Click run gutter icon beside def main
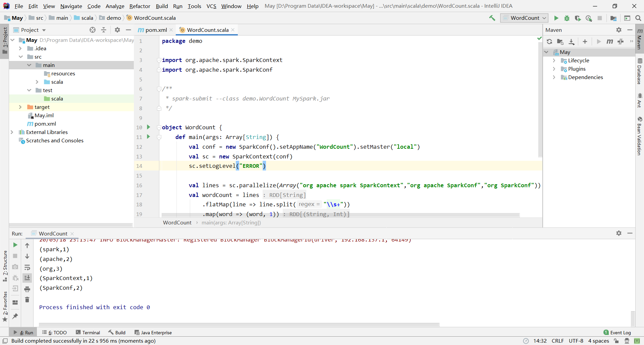Viewport: 644px width, 345px height. click(148, 137)
